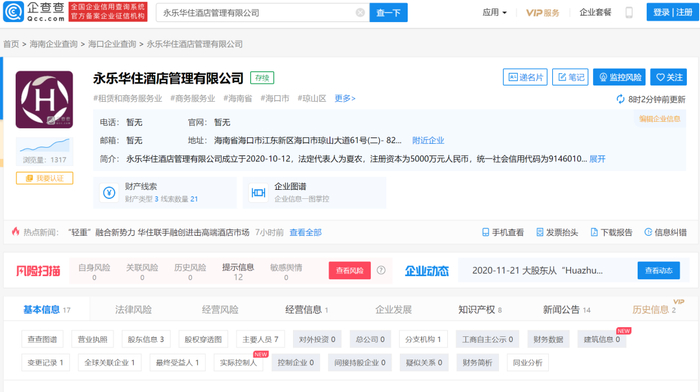The image size is (700, 392).
Task: Open 海南企业查询 breadcrumb link
Action: click(54, 44)
